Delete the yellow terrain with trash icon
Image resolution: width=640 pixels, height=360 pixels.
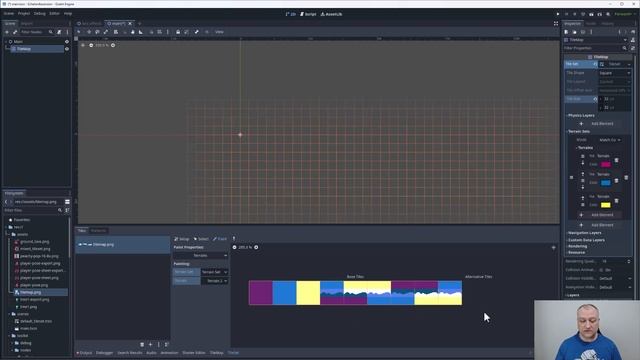coord(616,201)
